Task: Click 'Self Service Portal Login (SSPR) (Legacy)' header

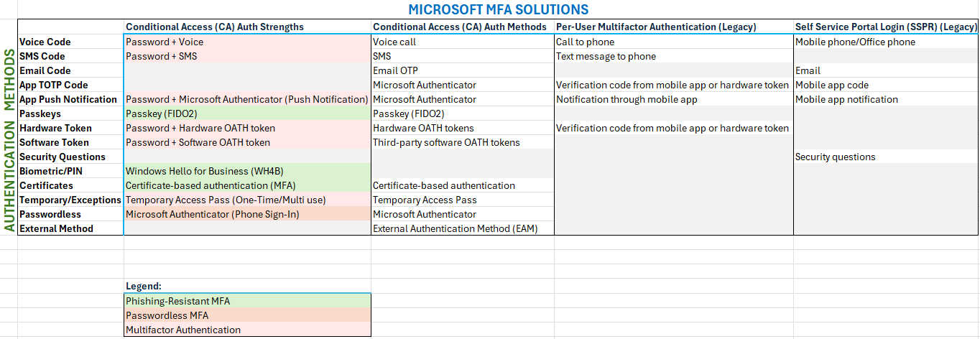Action: pos(886,27)
